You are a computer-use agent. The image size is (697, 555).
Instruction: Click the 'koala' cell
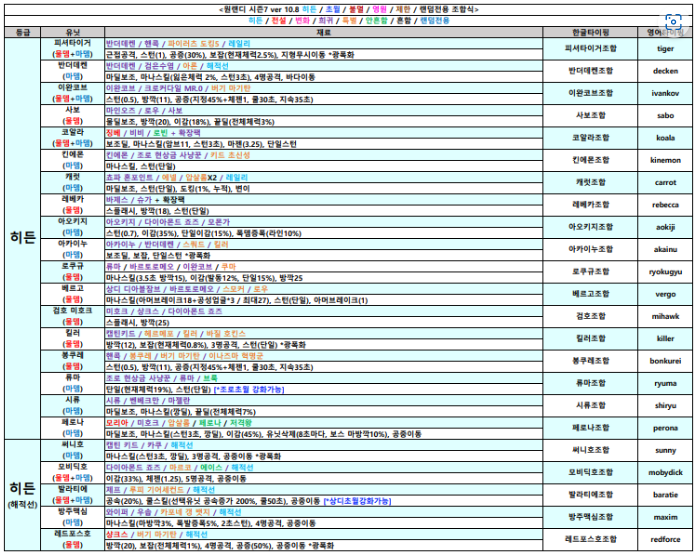point(665,138)
